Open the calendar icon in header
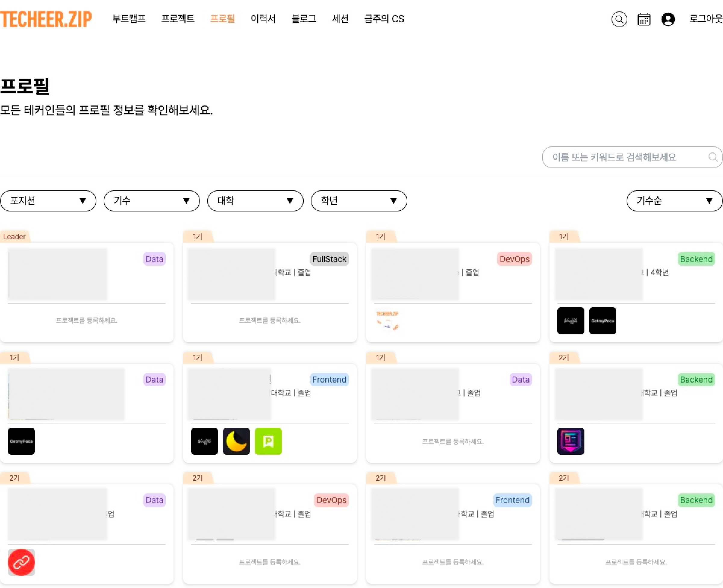Viewport: 723px width, 588px height. coord(643,19)
